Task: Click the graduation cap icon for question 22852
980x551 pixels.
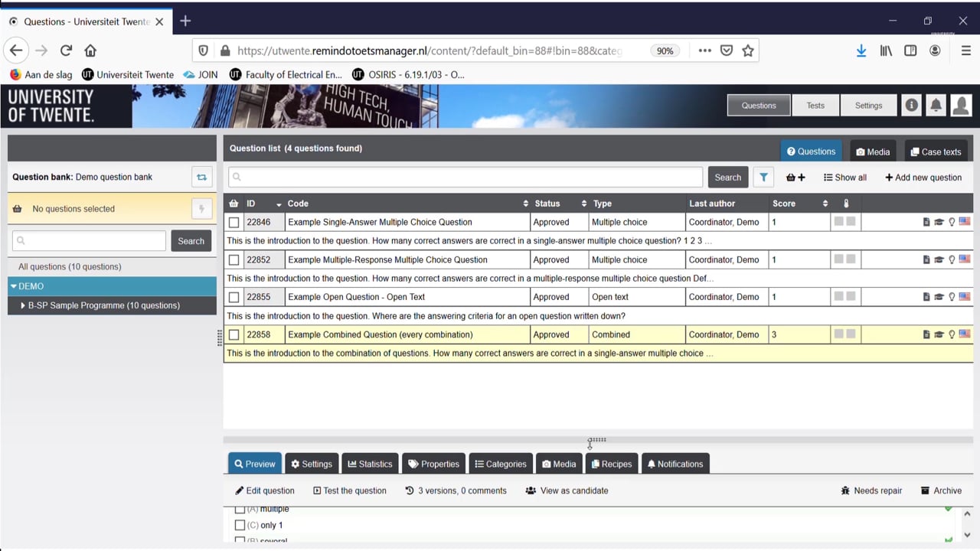Action: pyautogui.click(x=939, y=259)
